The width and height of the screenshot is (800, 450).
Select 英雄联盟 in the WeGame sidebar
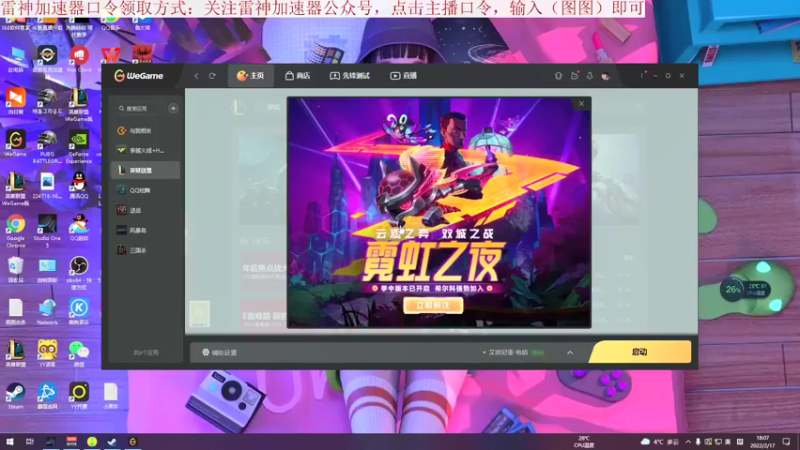click(145, 170)
